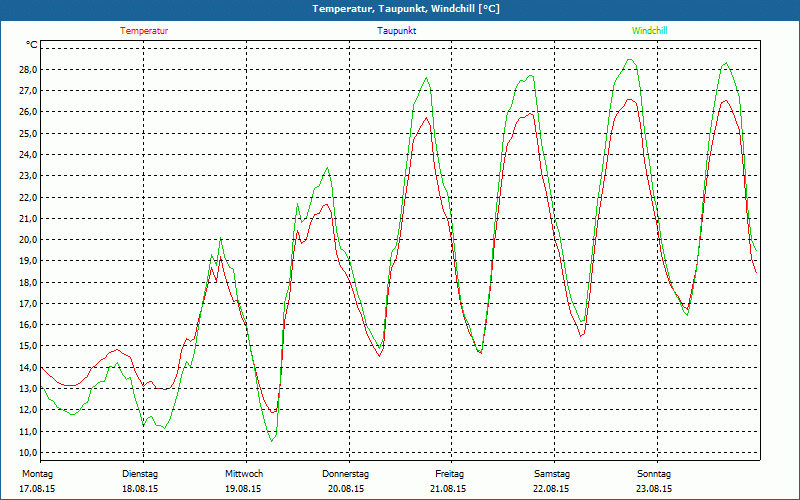Click the 13,0 y-axis value

pos(28,389)
